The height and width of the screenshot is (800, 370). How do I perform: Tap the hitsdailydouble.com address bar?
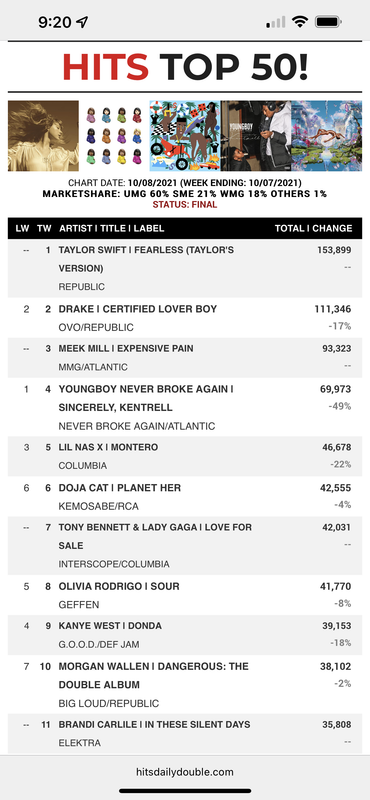185,772
